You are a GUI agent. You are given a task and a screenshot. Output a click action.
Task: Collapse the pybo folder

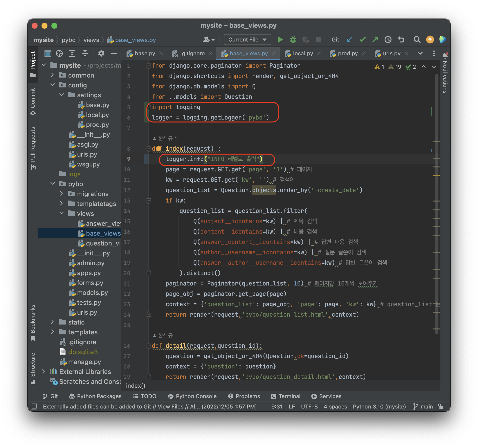[53, 184]
